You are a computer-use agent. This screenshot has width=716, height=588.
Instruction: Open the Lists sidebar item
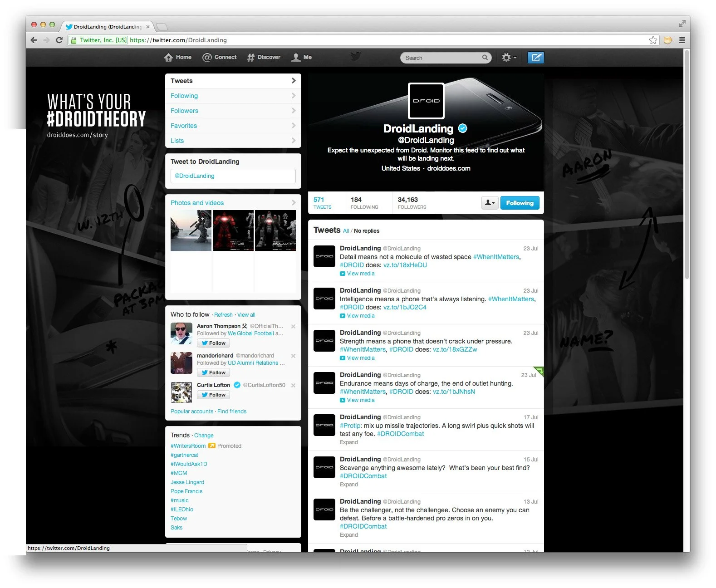(x=233, y=141)
